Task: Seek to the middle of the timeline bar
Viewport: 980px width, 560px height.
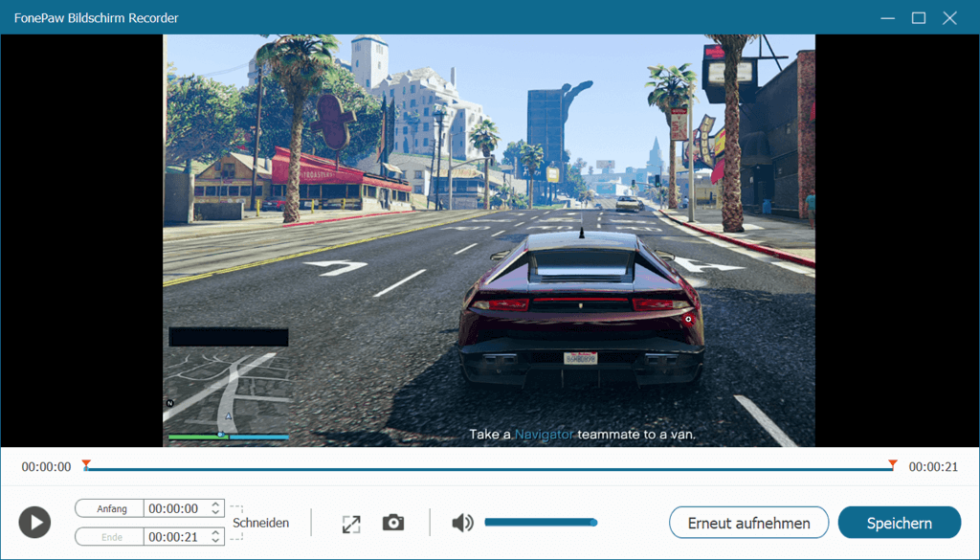Action: 489,469
